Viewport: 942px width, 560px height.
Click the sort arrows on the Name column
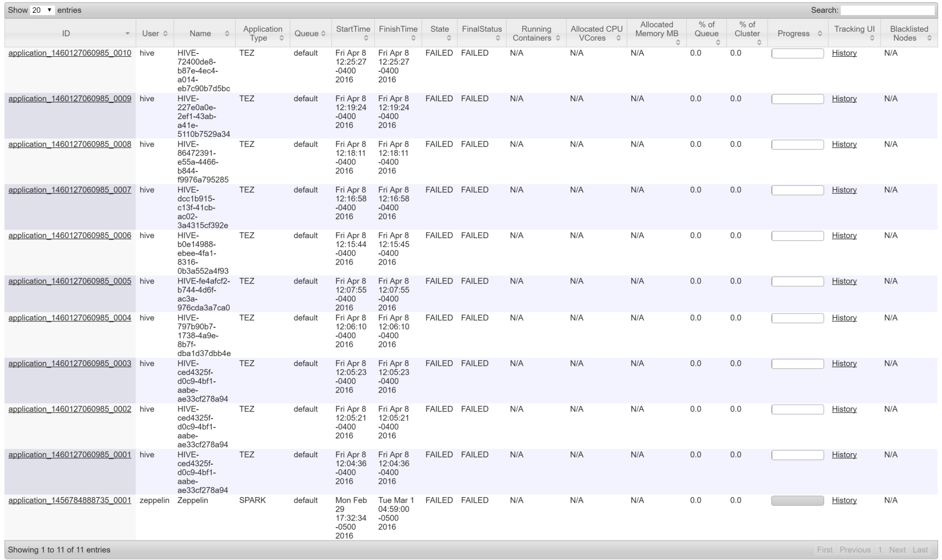point(227,33)
